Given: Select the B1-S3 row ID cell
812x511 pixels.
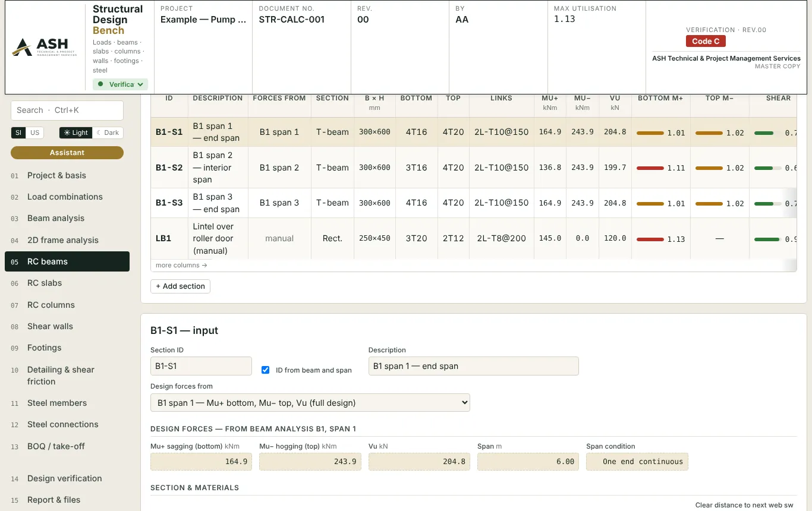Looking at the screenshot, I should 169,203.
